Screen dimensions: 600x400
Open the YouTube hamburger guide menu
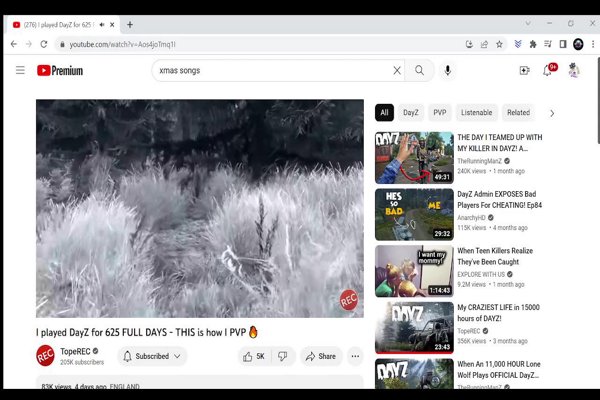click(x=20, y=70)
